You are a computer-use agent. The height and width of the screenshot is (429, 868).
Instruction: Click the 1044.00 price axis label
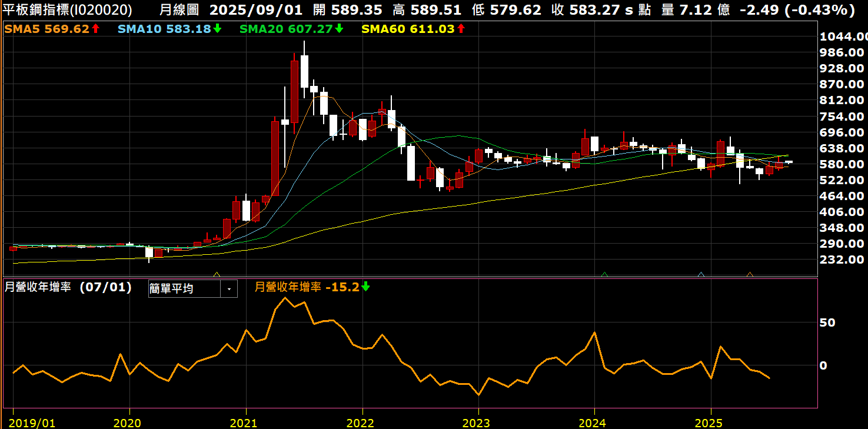[x=842, y=37]
